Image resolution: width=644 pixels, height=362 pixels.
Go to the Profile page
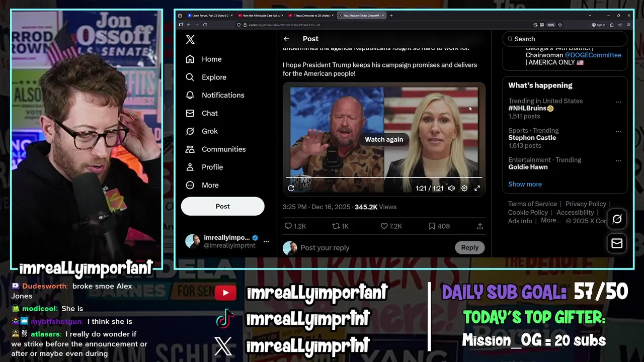(204, 167)
